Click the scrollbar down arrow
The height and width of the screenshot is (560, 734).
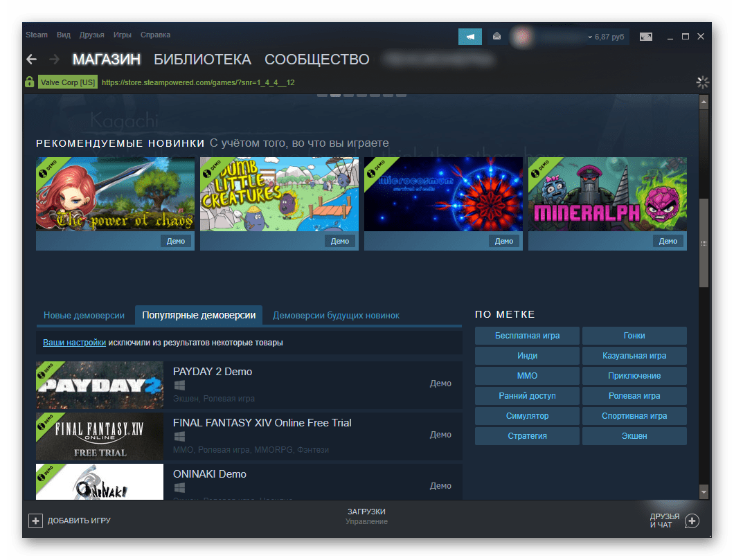(704, 491)
